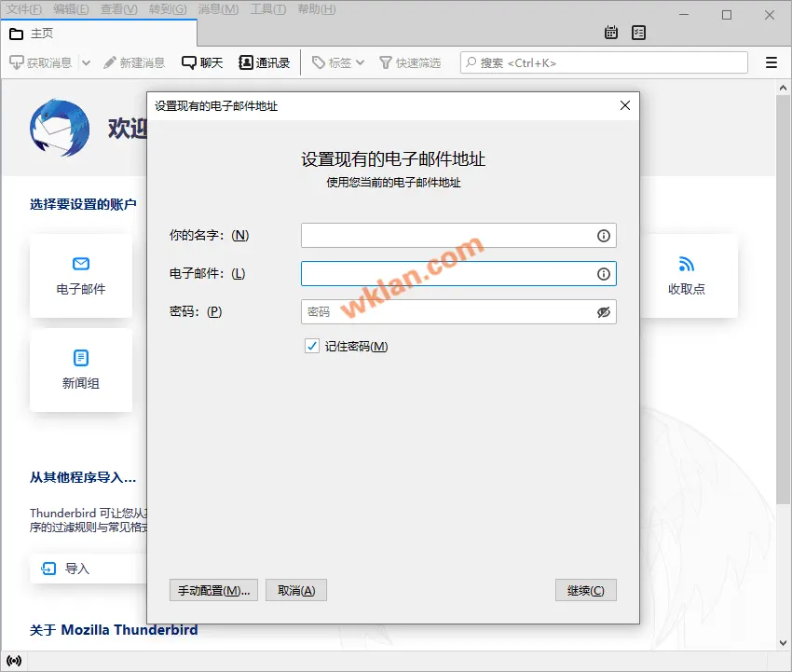The height and width of the screenshot is (672, 792).
Task: Click scrollbar down arrow
Action: tap(783, 643)
